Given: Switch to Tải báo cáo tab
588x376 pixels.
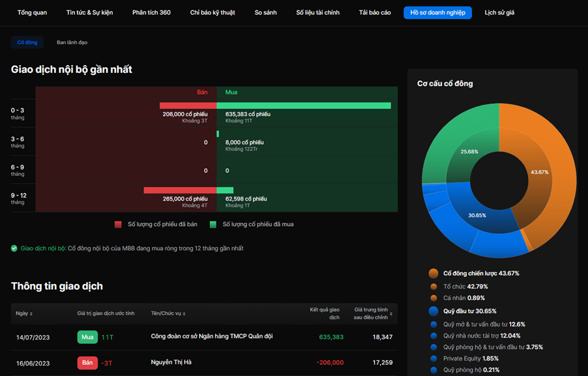Looking at the screenshot, I should [375, 12].
